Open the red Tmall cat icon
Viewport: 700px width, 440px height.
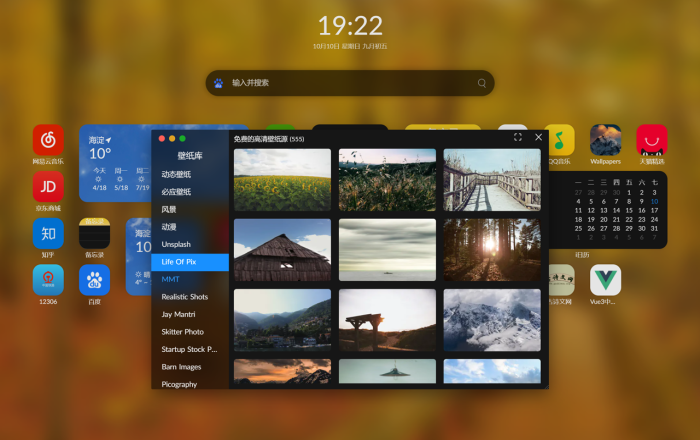click(x=652, y=140)
